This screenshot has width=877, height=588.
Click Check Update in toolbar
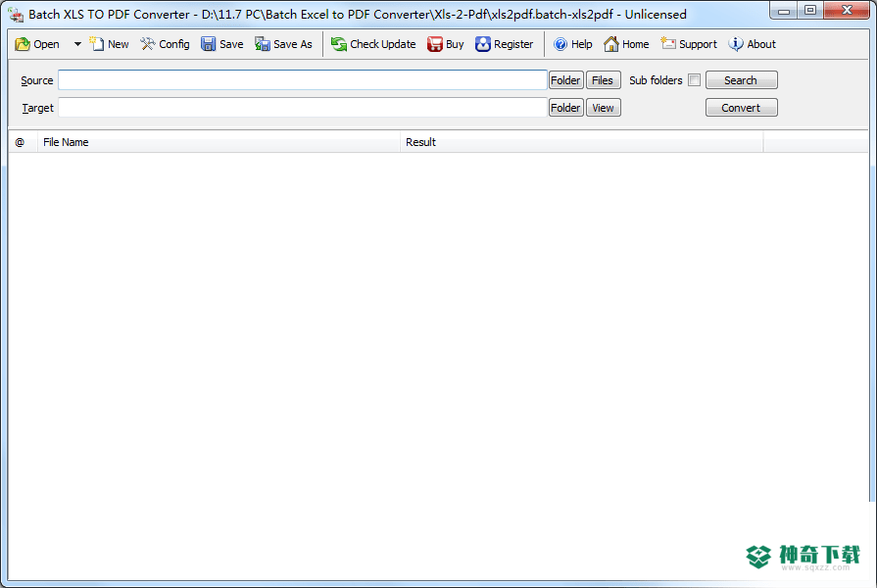tap(373, 44)
